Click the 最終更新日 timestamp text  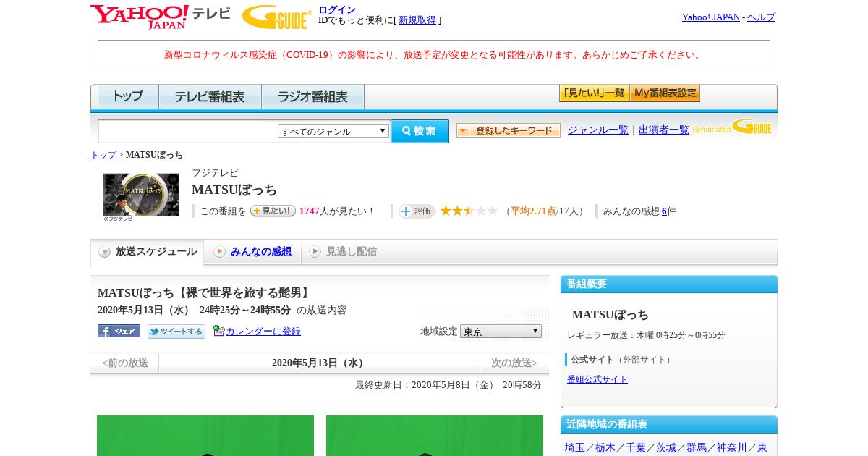pyautogui.click(x=448, y=385)
